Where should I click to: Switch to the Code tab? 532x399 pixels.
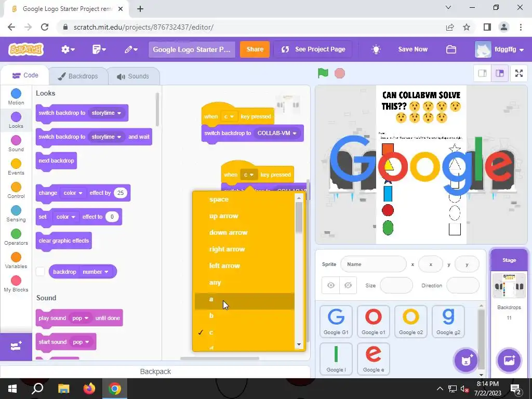(x=25, y=75)
